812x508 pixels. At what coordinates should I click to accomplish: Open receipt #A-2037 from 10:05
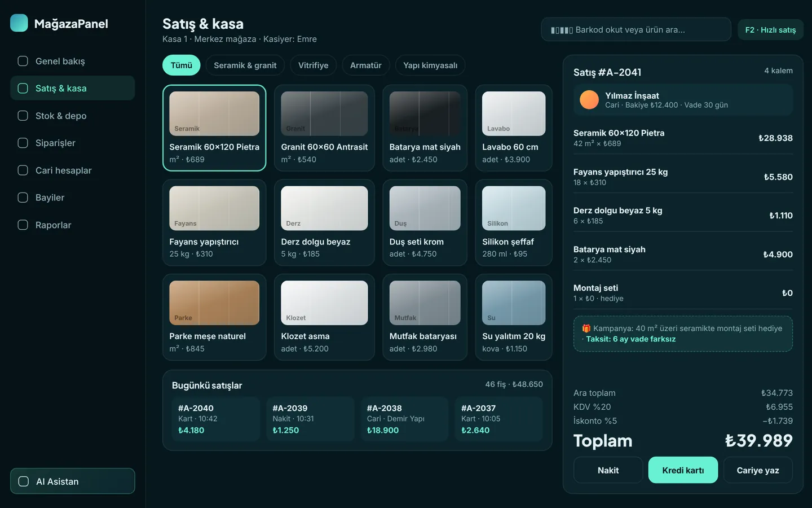pyautogui.click(x=499, y=419)
